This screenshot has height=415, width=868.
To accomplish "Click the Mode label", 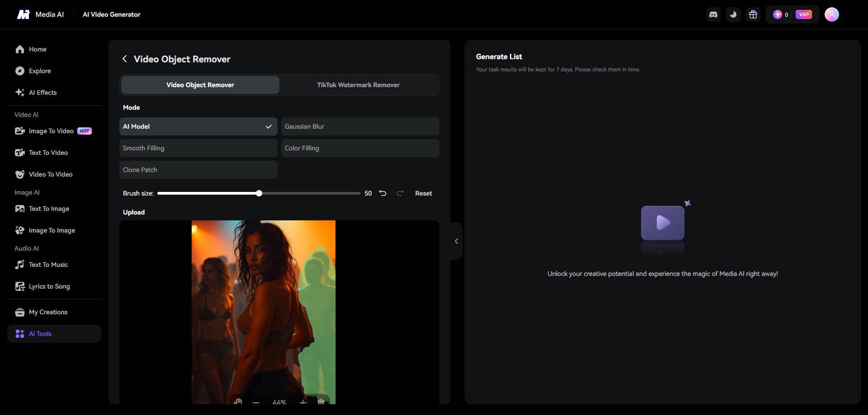I will (x=132, y=107).
